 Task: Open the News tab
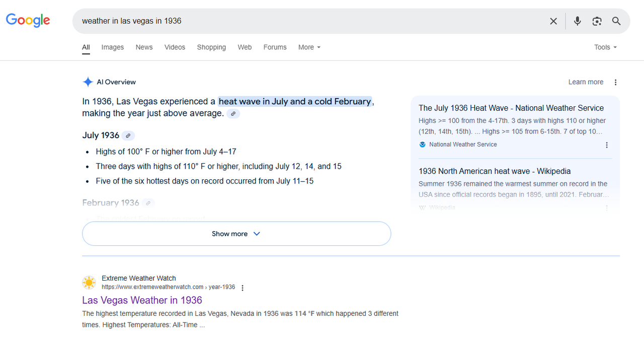click(x=144, y=47)
